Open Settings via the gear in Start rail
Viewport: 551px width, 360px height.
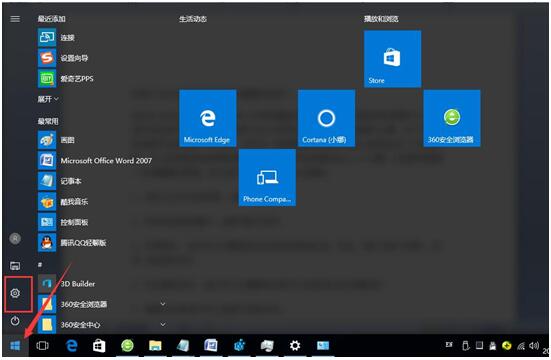coord(15,293)
